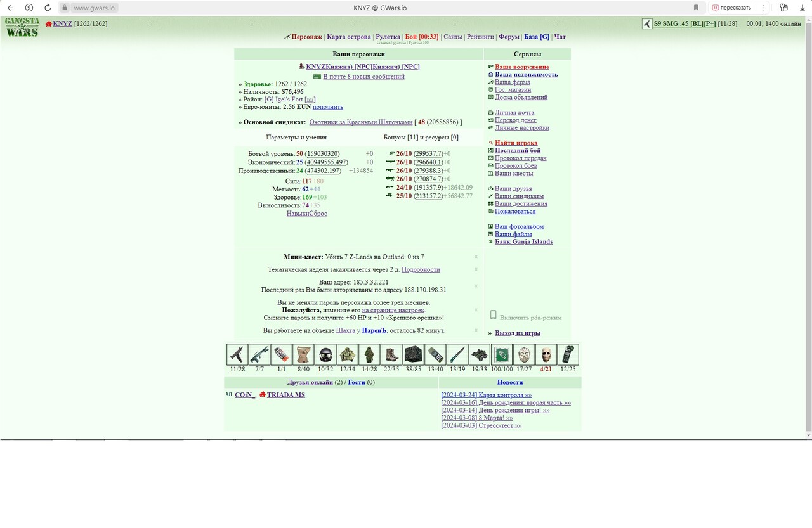The height and width of the screenshot is (528, 812).
Task: Reload the page with browser refresh button
Action: 48,8
